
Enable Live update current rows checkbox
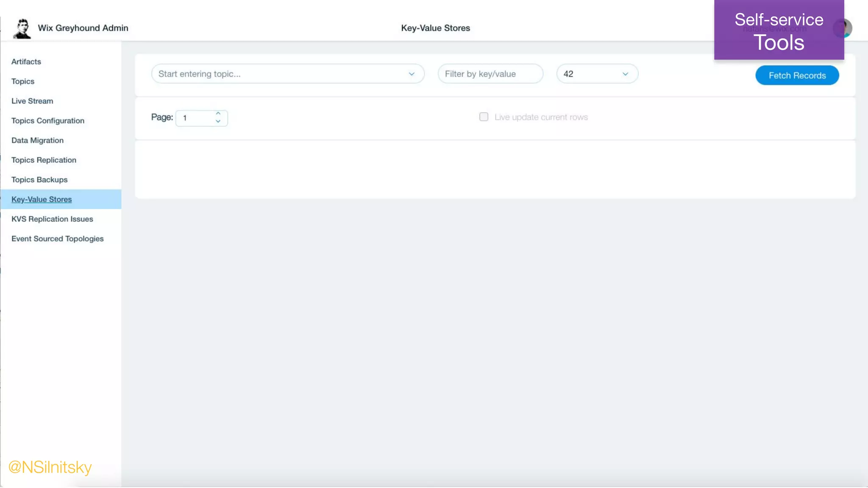(484, 117)
